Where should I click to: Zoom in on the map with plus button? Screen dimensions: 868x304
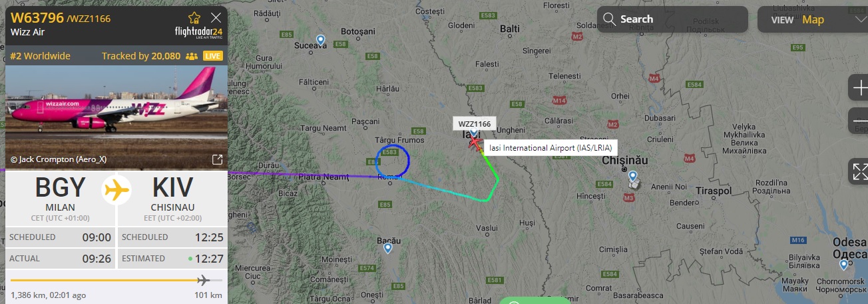[x=860, y=87]
